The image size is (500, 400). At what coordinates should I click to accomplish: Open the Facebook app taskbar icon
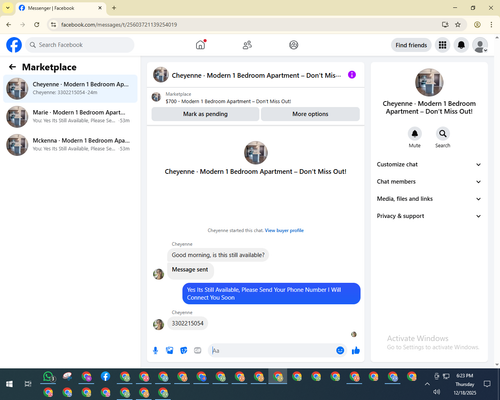pyautogui.click(x=105, y=376)
